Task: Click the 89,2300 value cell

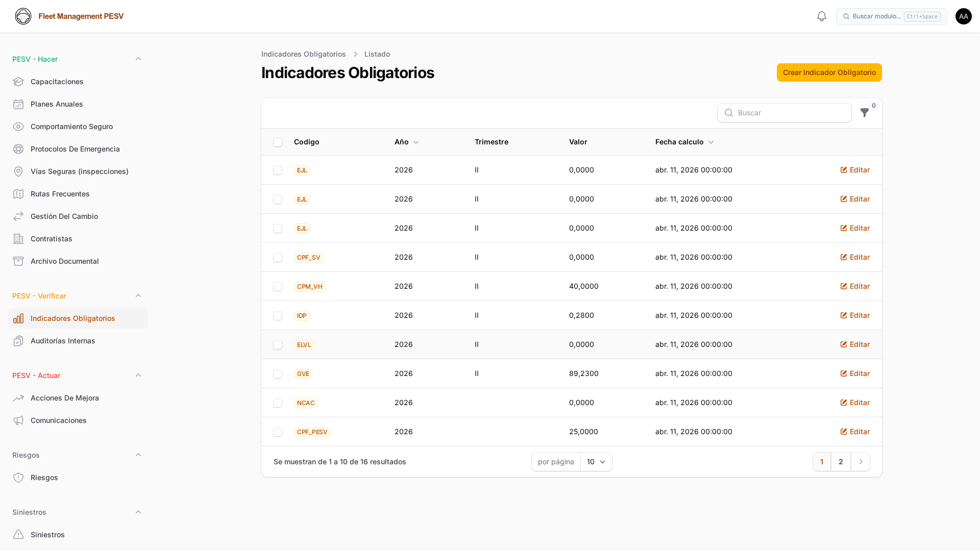Action: (x=584, y=373)
